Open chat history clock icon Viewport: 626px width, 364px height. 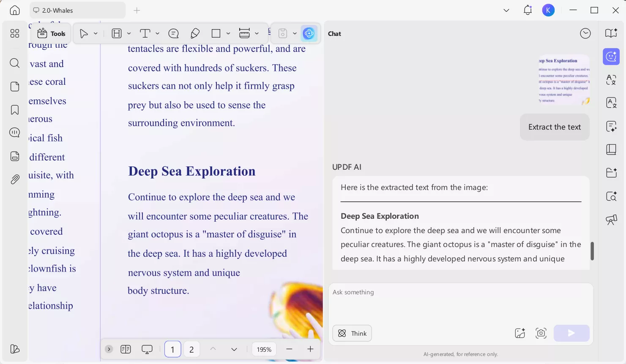[x=585, y=33]
